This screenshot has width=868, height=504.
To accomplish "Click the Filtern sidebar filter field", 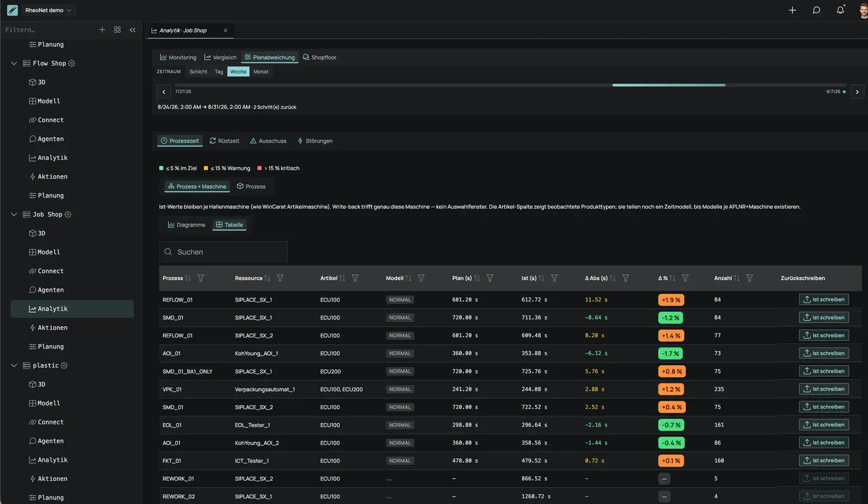I will [x=49, y=30].
